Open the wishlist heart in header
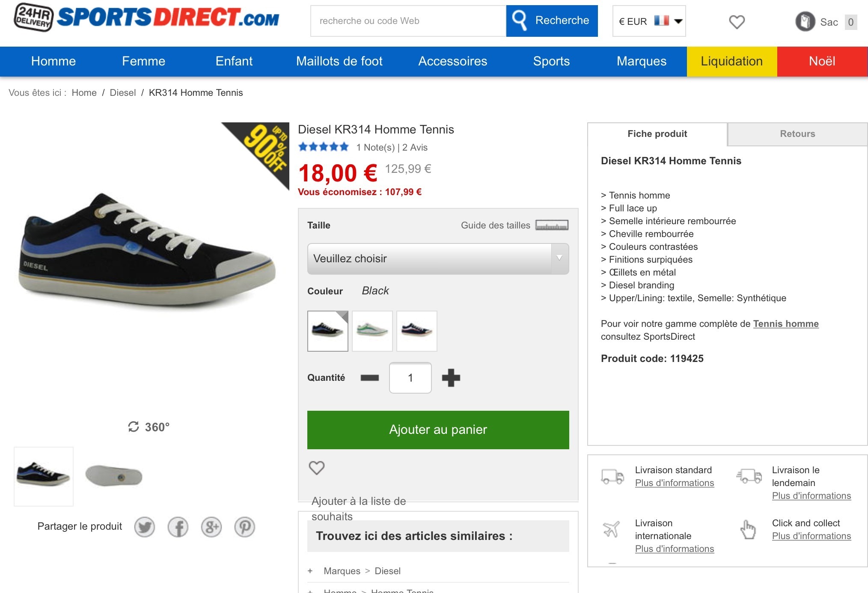868x593 pixels. click(737, 22)
